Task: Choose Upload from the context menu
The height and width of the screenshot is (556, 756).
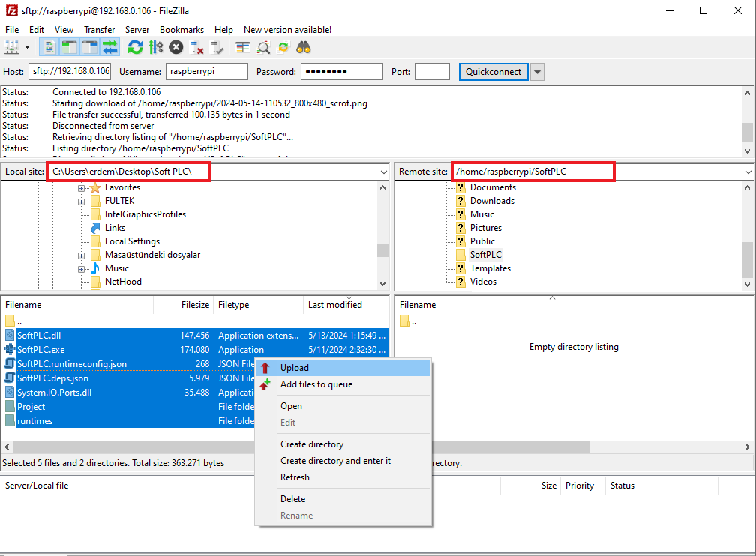Action: pos(294,368)
